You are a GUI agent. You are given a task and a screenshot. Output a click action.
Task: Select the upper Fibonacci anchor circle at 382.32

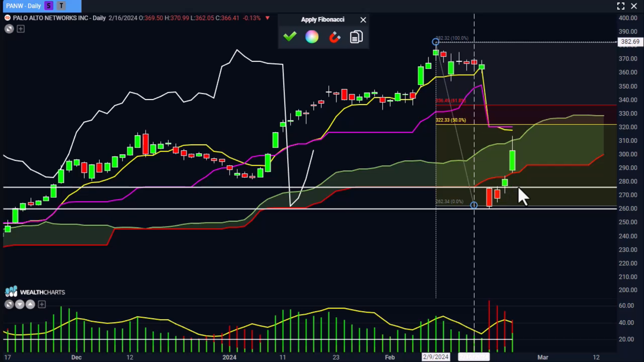click(436, 42)
